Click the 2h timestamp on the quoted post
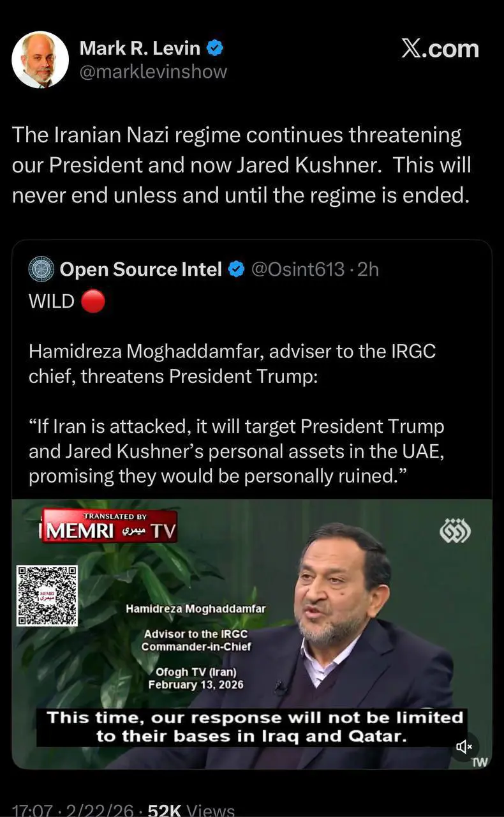 pyautogui.click(x=368, y=270)
